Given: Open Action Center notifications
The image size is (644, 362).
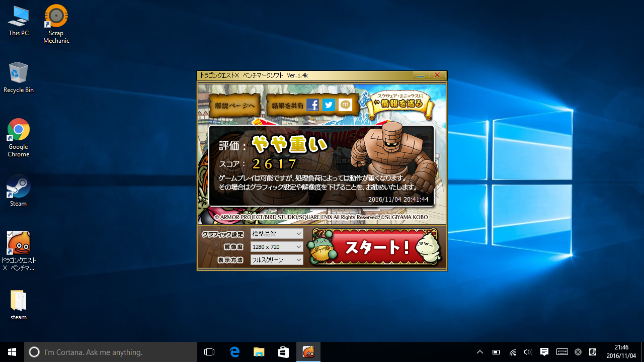Looking at the screenshot, I should pyautogui.click(x=544, y=352).
